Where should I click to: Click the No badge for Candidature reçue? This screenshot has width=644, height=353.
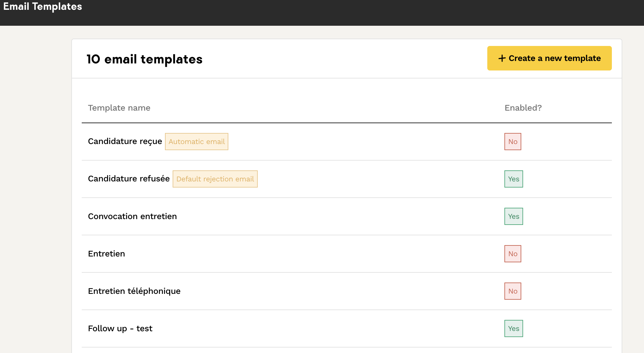tap(513, 142)
